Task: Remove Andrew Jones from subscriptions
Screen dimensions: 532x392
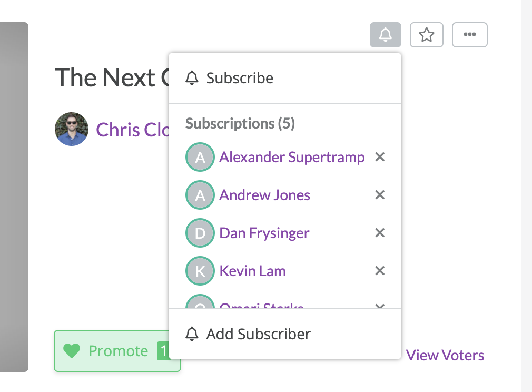Action: tap(380, 195)
